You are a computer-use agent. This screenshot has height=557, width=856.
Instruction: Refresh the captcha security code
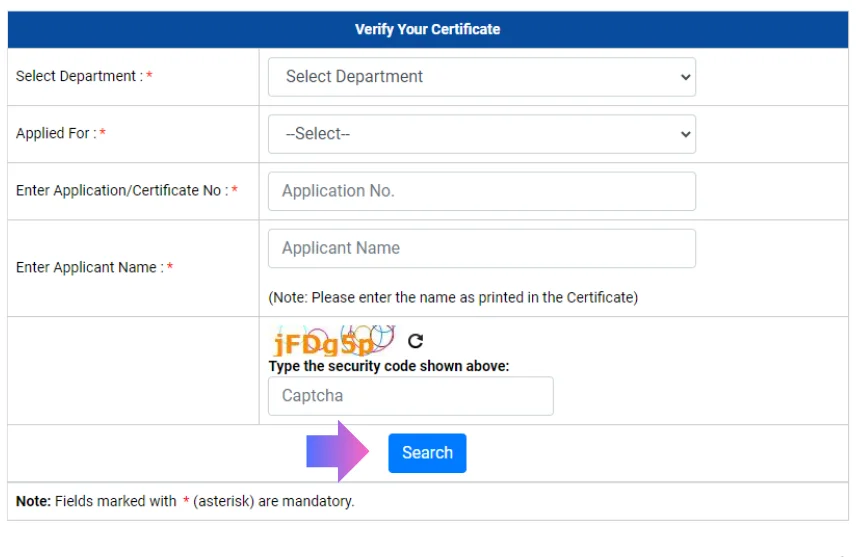coord(416,341)
